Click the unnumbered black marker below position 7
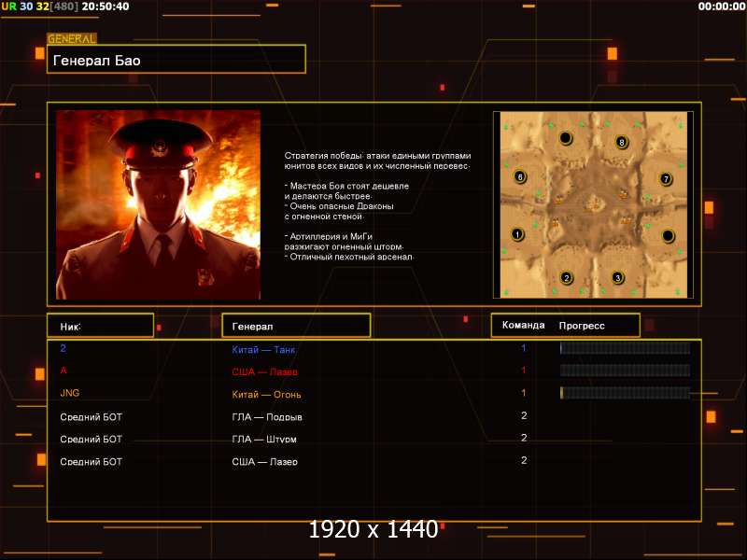The height and width of the screenshot is (560, 747). 668,235
